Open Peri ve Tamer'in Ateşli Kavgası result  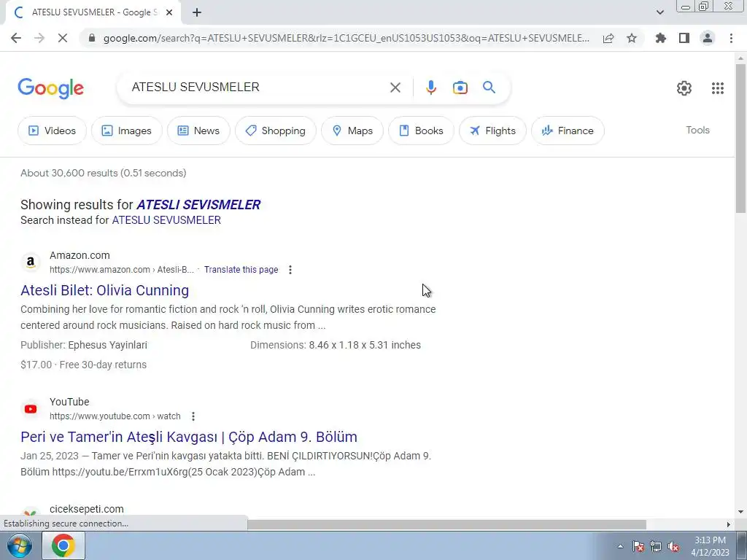(x=189, y=437)
